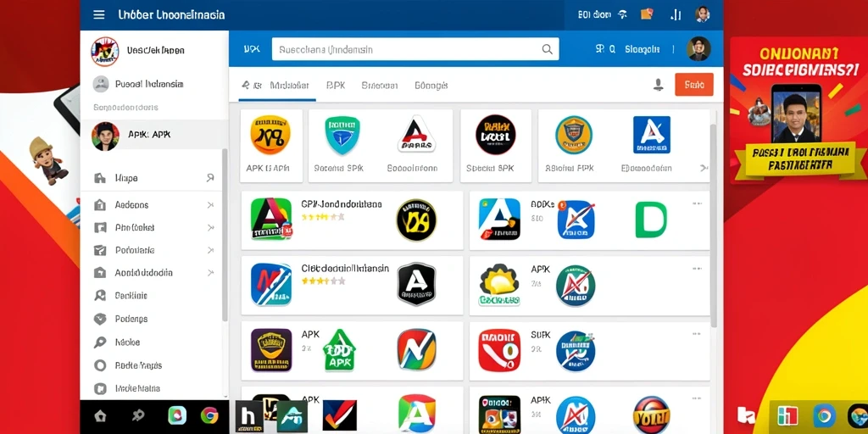
Task: Open the orange circle APK G APin app icon
Action: tap(270, 135)
